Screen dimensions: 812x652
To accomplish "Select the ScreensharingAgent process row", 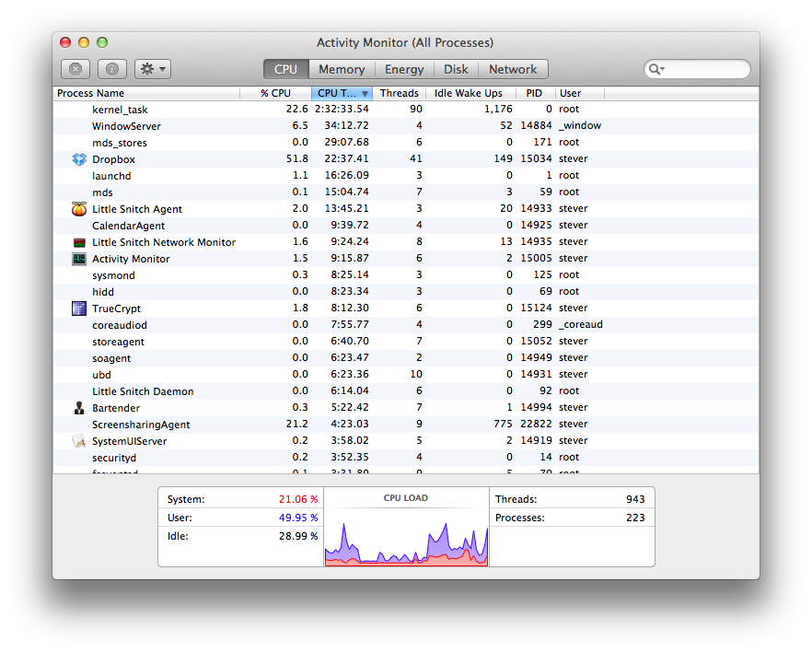I will point(406,425).
